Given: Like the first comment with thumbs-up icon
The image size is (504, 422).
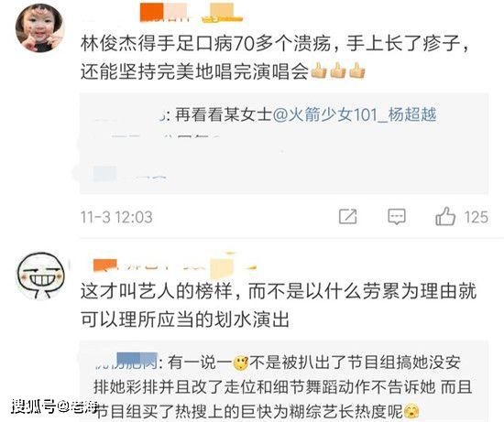Looking at the screenshot, I should tap(445, 216).
